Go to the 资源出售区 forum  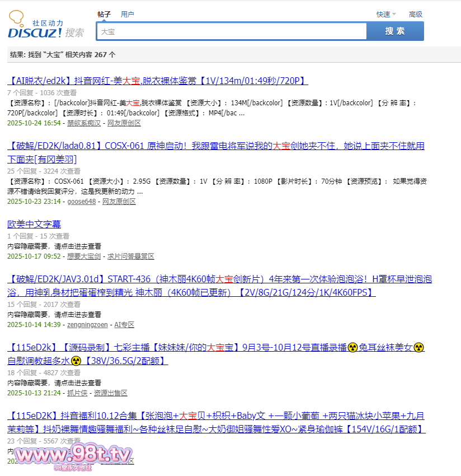click(x=111, y=393)
